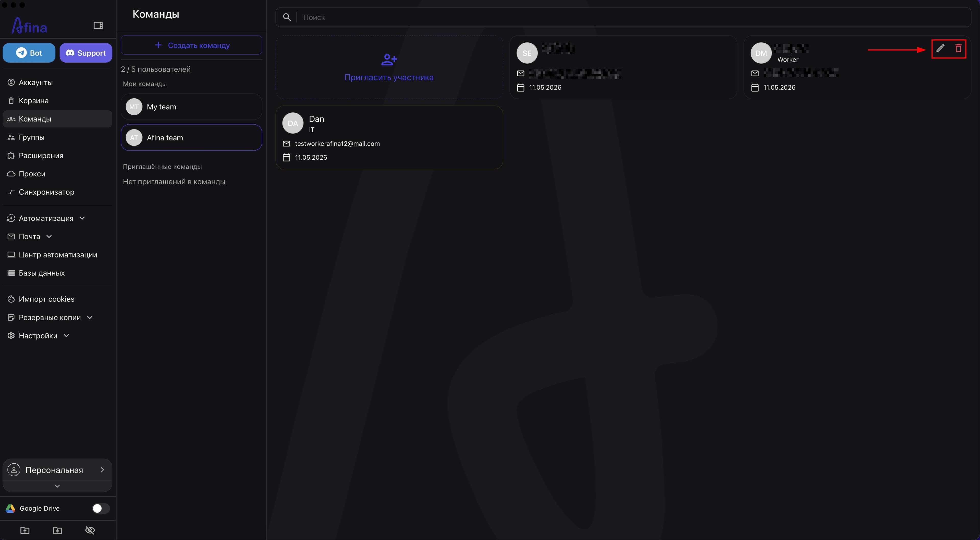
Task: Expand the Почта menu chevron
Action: click(x=49, y=237)
